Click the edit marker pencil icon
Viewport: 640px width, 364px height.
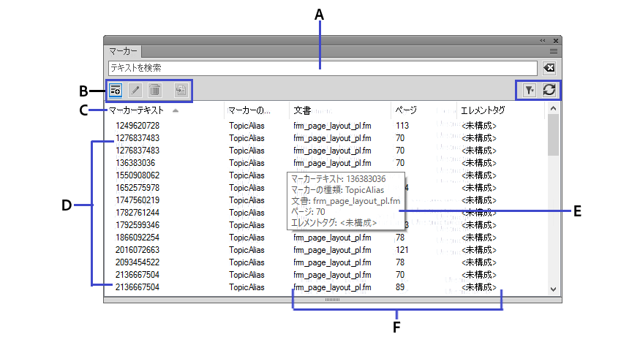click(x=135, y=90)
